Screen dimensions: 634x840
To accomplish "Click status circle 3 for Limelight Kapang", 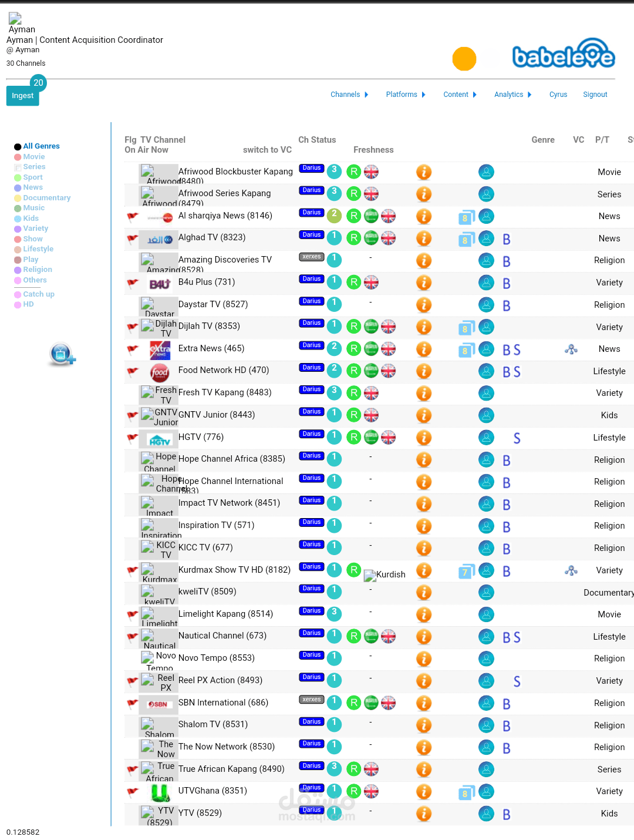I will click(x=334, y=614).
